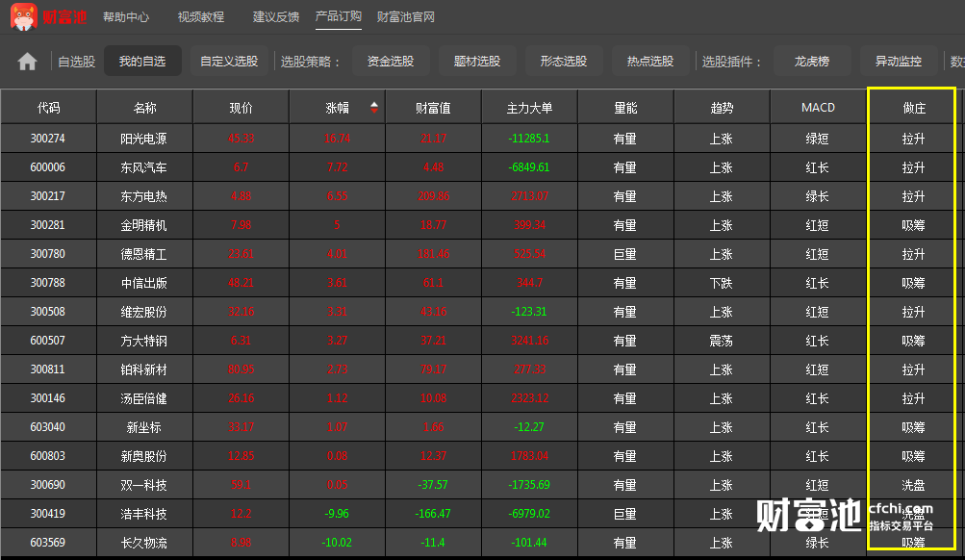Open 财富池官网 link
The height and width of the screenshot is (560, 965).
pos(406,17)
